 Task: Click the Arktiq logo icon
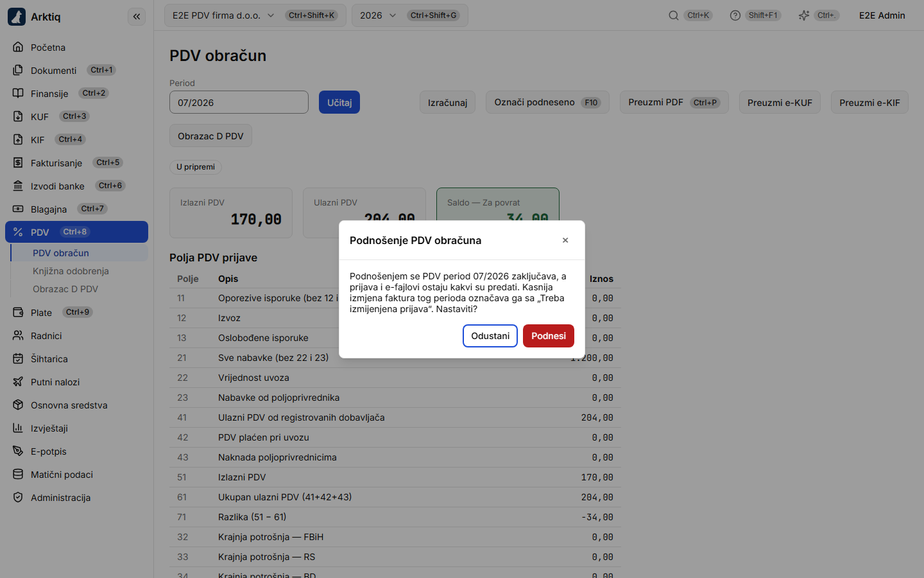point(17,17)
